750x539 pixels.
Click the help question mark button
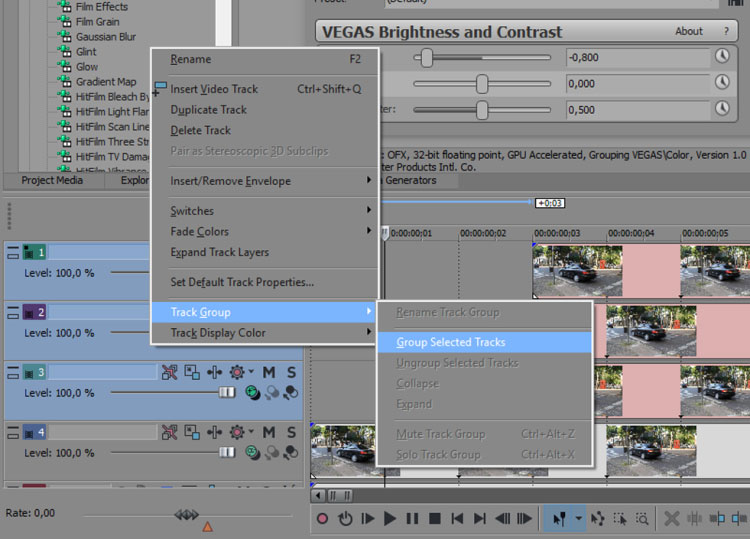point(726,32)
